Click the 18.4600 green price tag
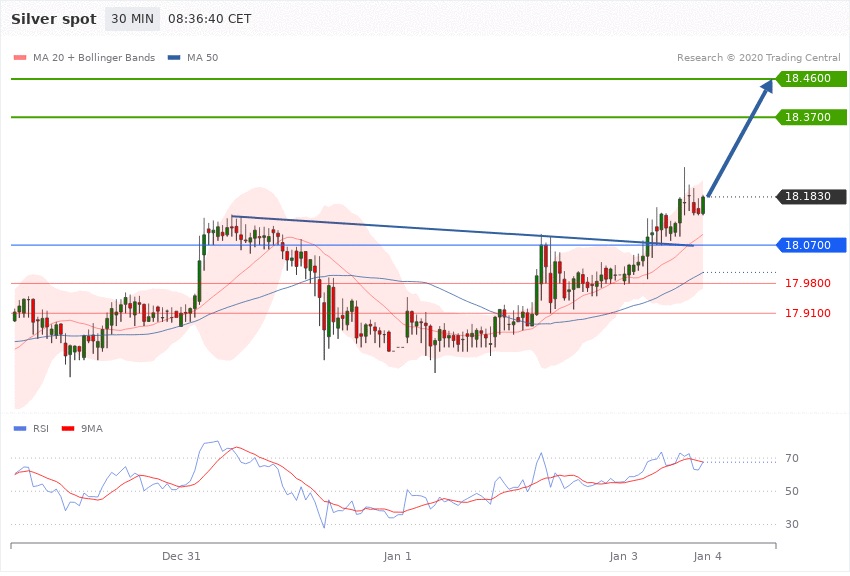850x576 pixels. pos(811,79)
